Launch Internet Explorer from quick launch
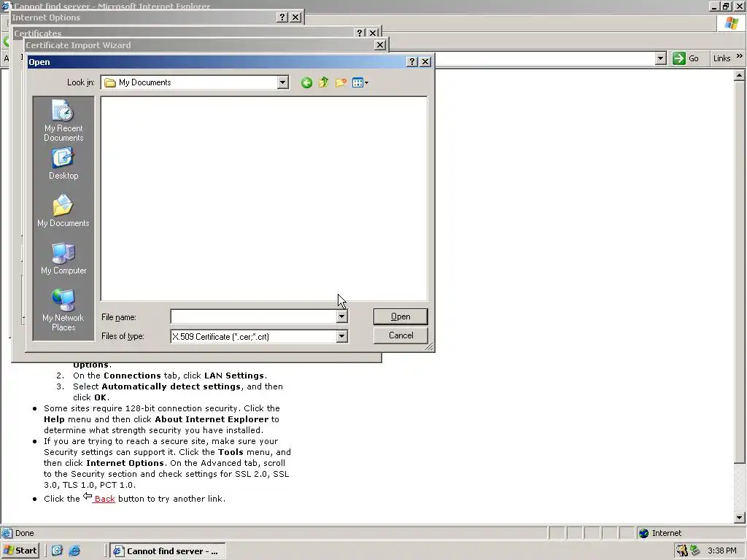This screenshot has height=560, width=747. click(75, 551)
